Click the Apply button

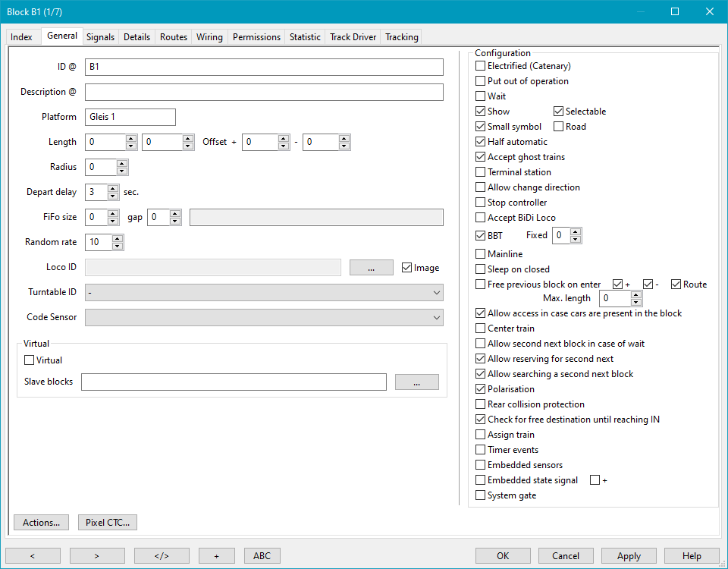point(629,556)
